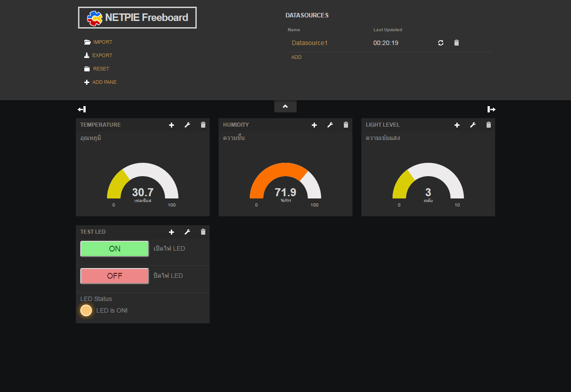Click ADD to create a new datasource

click(296, 57)
